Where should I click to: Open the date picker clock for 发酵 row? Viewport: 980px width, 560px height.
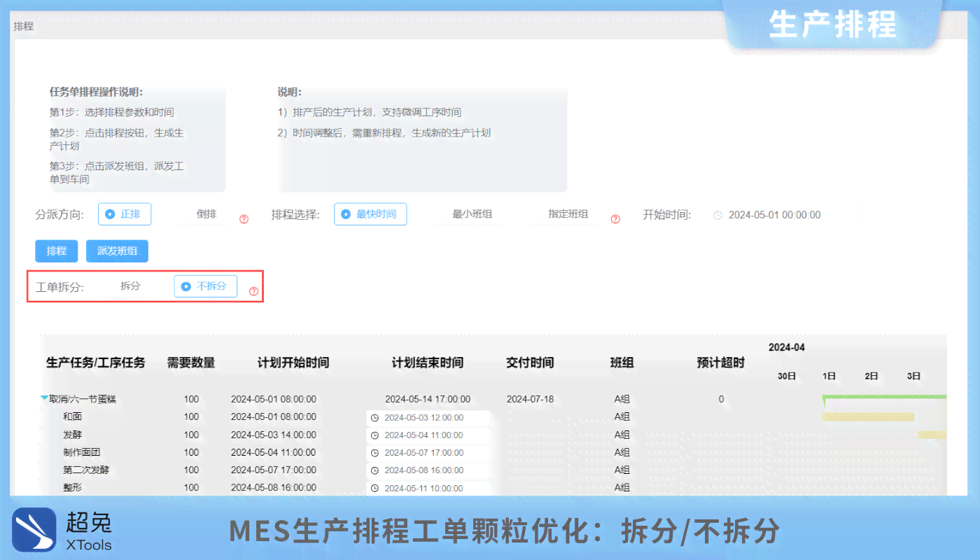pyautogui.click(x=374, y=435)
